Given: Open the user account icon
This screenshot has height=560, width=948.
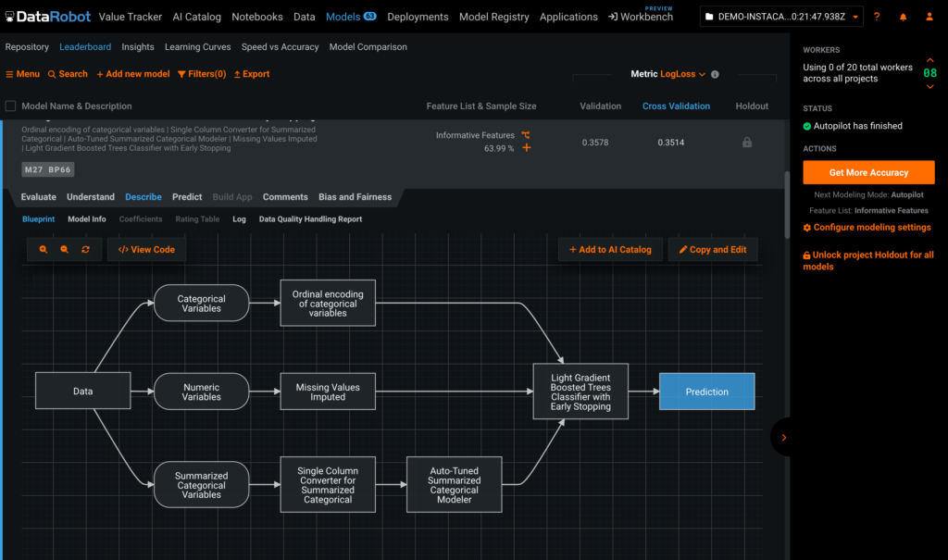Looking at the screenshot, I should 929,17.
